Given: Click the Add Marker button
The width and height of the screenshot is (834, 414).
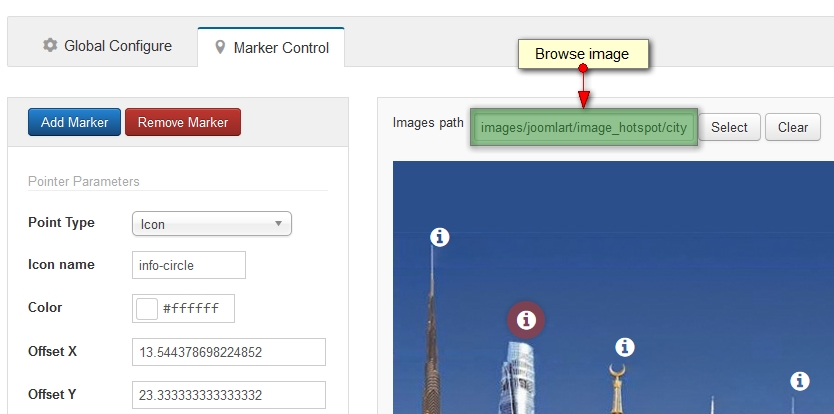Looking at the screenshot, I should 74,122.
